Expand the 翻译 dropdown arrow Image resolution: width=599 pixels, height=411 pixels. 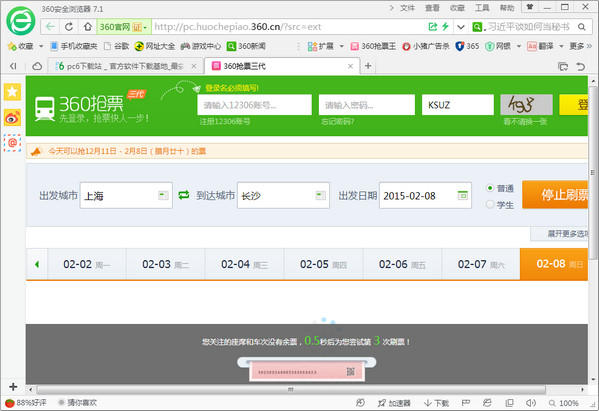(x=561, y=46)
